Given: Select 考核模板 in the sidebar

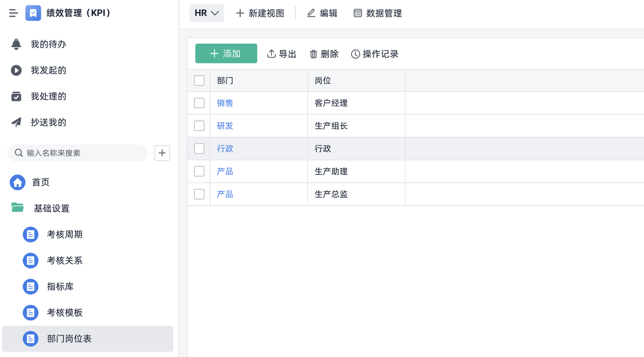Looking at the screenshot, I should (64, 312).
